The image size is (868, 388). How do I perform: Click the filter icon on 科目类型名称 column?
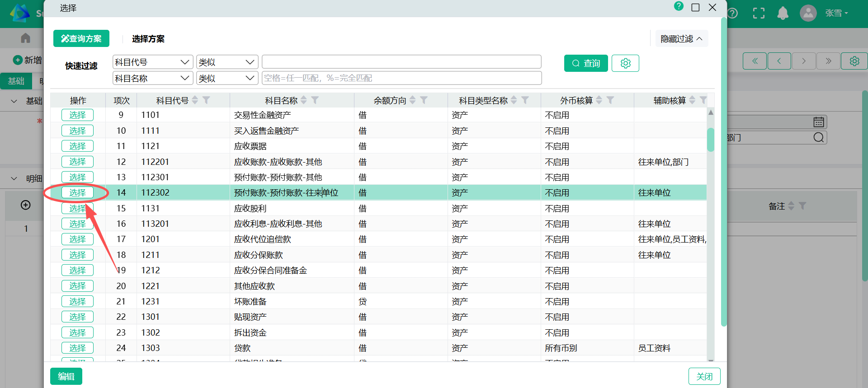tap(525, 100)
